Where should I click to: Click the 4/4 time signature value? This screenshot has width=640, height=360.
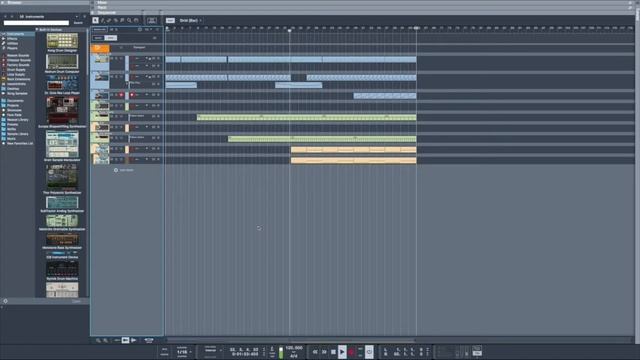point(293,356)
